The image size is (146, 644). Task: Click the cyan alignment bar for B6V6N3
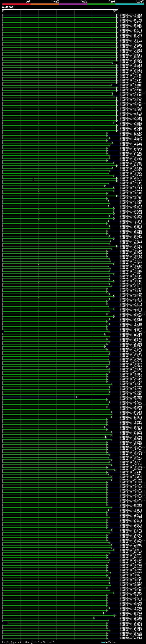point(40,397)
